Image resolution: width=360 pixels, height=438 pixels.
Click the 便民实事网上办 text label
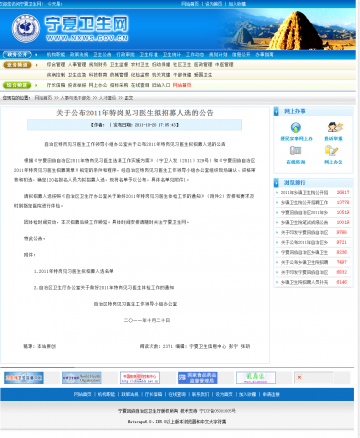pyautogui.click(x=296, y=139)
